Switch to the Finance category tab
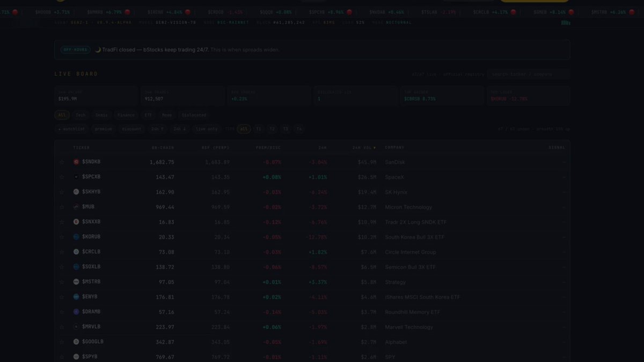 [126, 115]
